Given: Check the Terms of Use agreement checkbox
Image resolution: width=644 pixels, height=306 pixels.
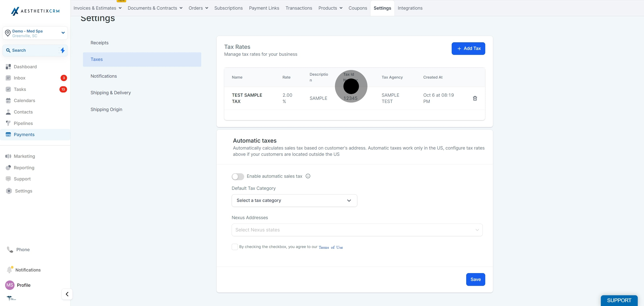Looking at the screenshot, I should (235, 247).
